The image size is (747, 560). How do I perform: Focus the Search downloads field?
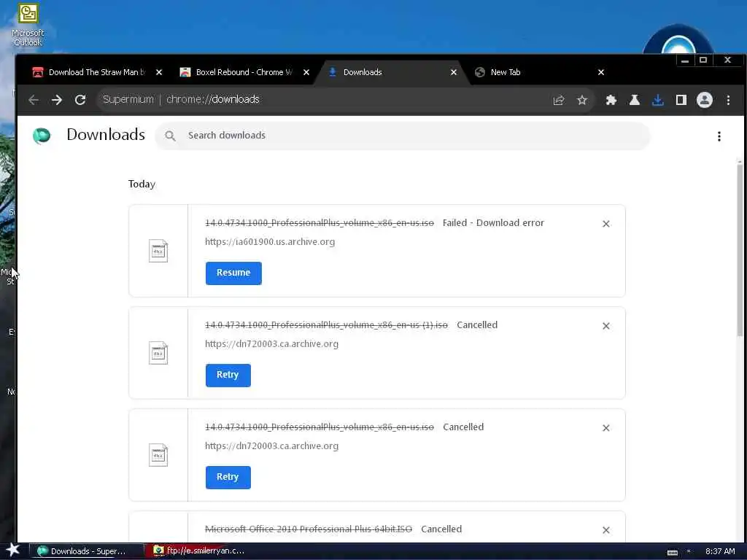403,136
